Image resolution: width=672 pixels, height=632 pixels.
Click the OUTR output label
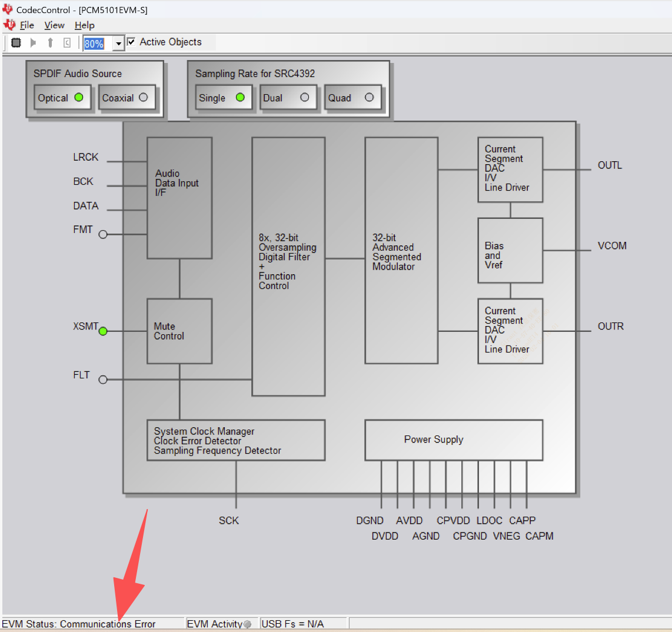[x=611, y=327]
